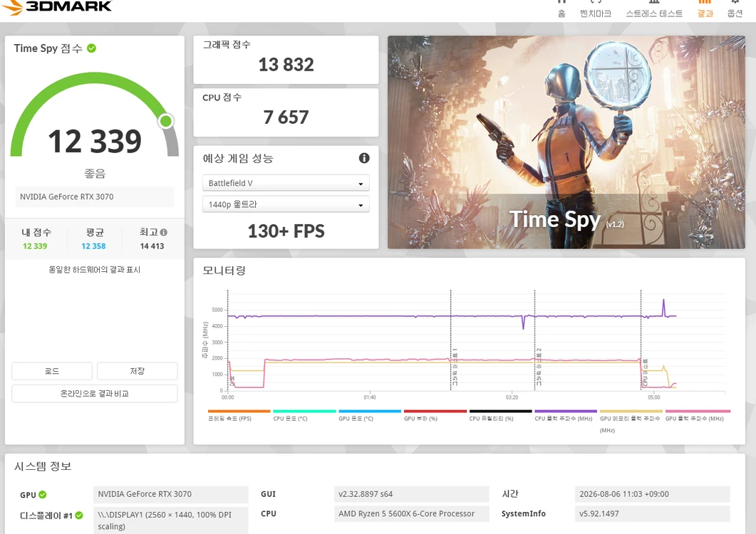Viewport: 756px width, 534px height.
Task: Click 최고 value 14 413
Action: (152, 246)
